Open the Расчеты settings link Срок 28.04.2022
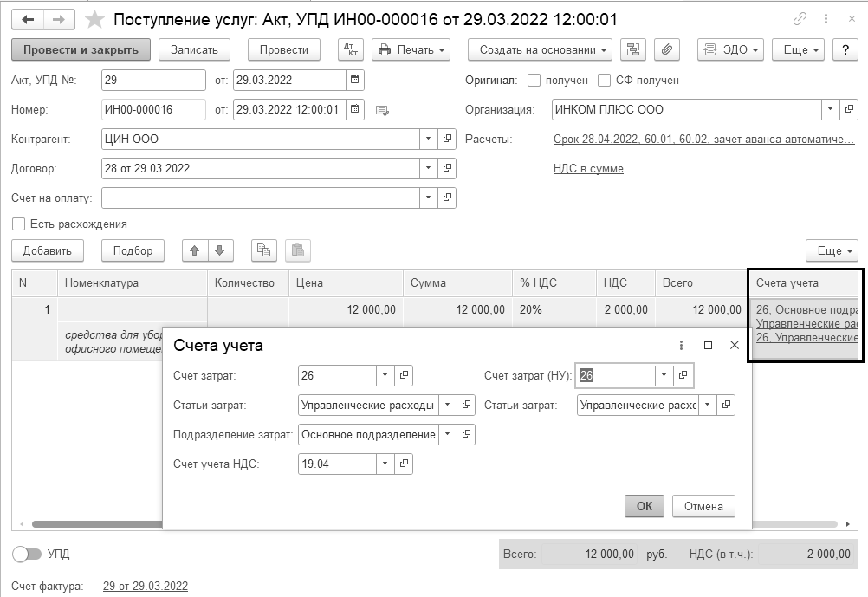 click(703, 139)
